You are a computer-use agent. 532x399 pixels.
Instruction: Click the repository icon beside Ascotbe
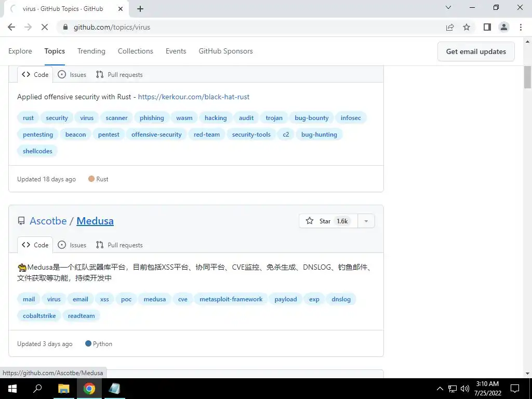point(21,221)
